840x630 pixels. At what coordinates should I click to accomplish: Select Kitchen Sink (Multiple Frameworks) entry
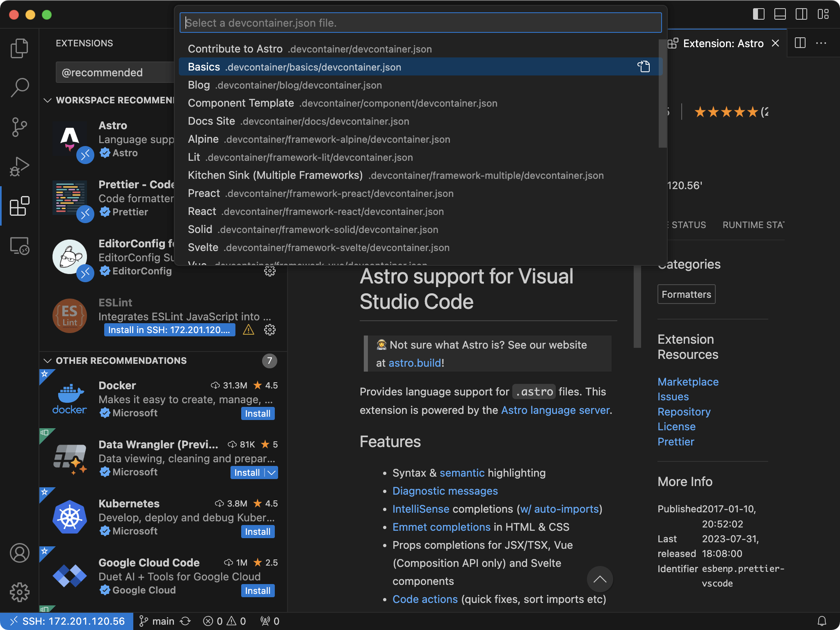pos(419,175)
